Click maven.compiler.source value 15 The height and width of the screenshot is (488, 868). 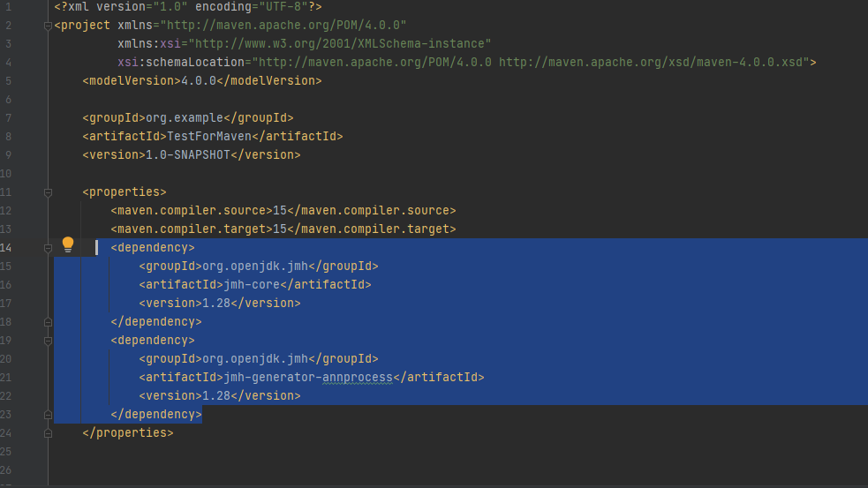279,210
